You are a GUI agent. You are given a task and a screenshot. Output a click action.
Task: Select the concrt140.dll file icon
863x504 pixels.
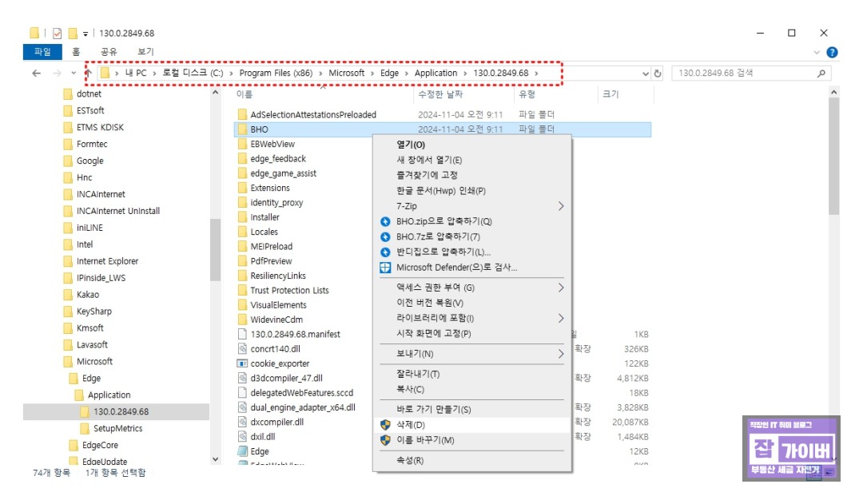[242, 349]
